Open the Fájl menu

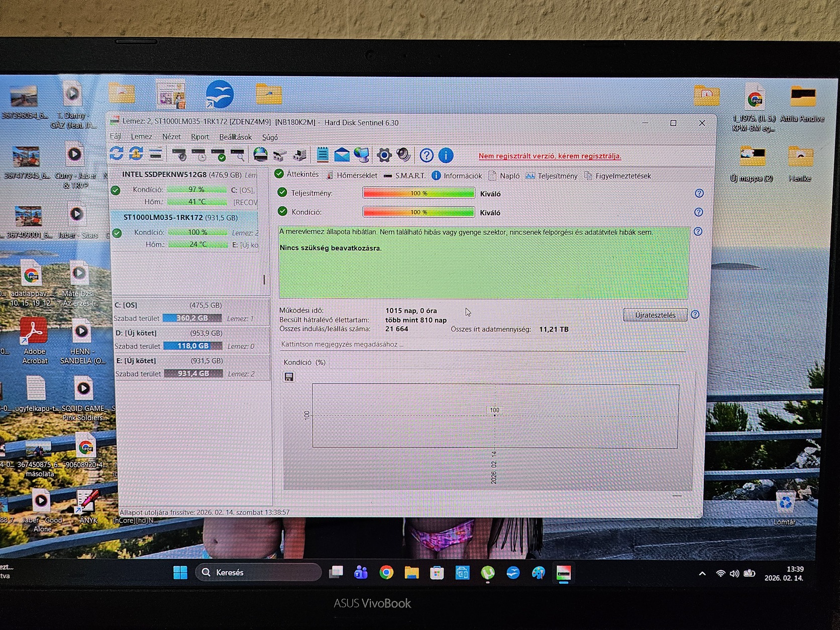tap(116, 137)
